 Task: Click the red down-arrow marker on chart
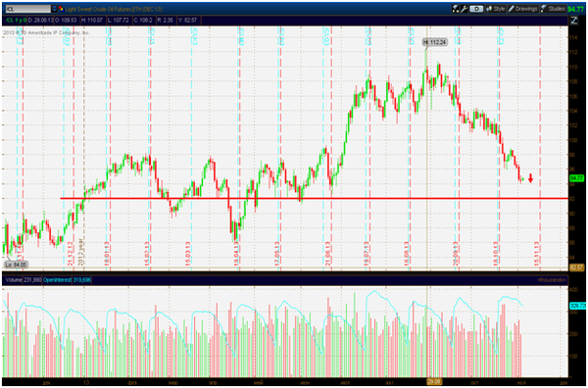click(x=530, y=178)
